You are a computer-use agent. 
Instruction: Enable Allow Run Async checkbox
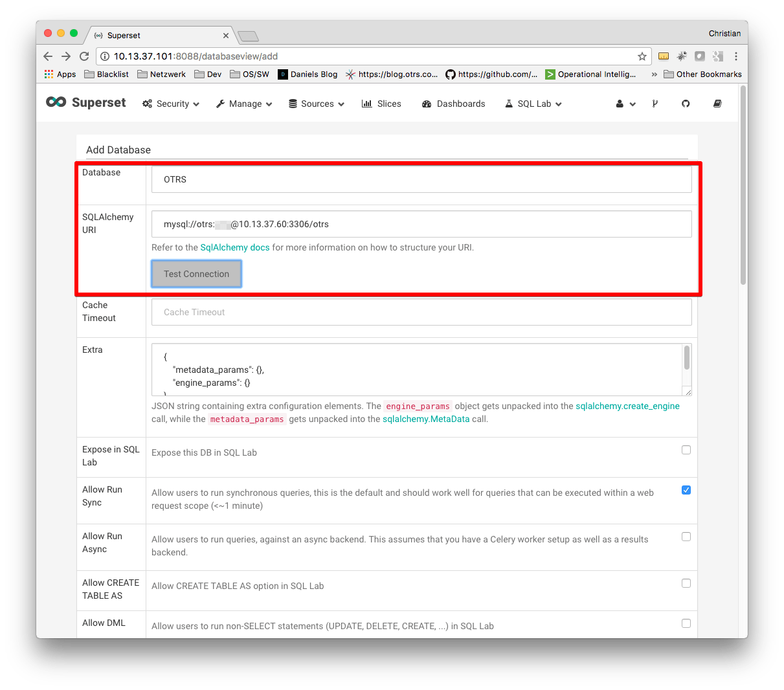tap(686, 537)
